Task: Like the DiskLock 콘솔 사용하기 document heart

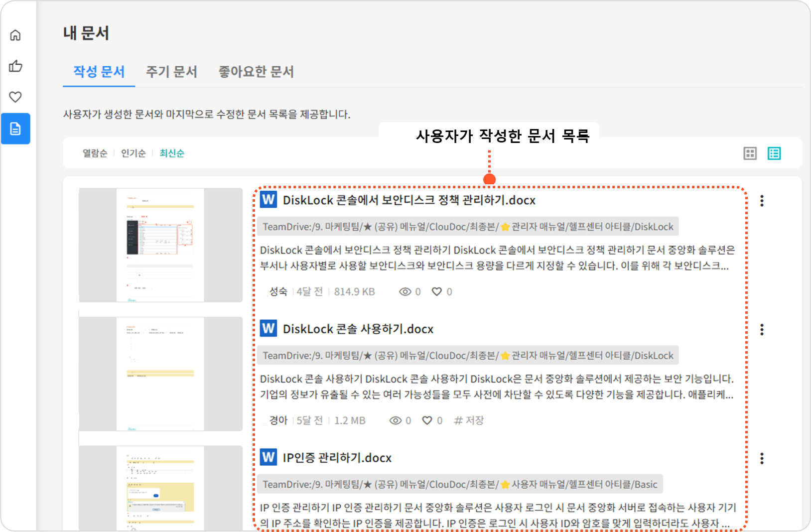Action: [427, 420]
